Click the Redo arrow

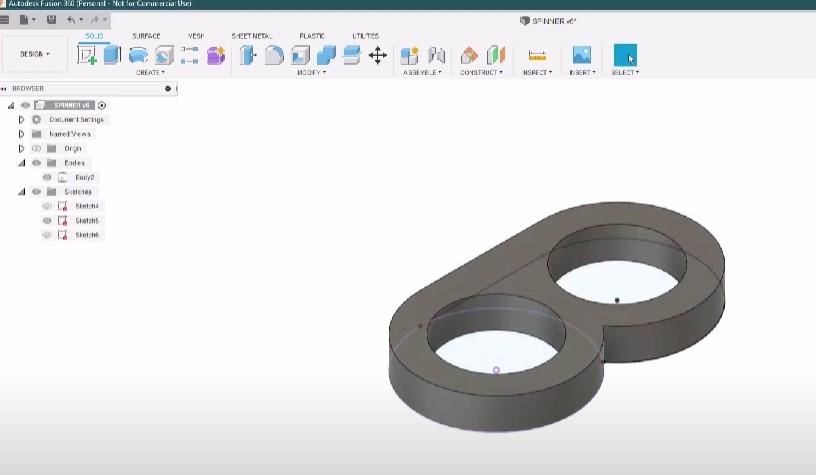pyautogui.click(x=95, y=20)
